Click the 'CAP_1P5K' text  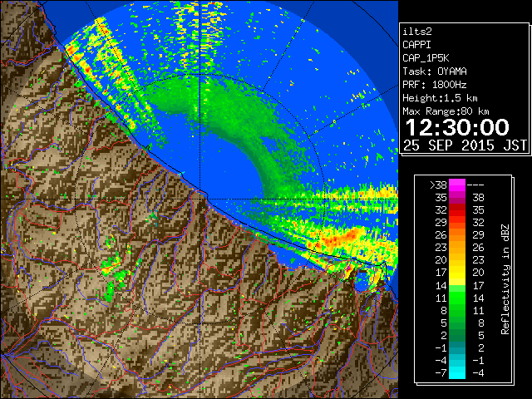(426, 58)
